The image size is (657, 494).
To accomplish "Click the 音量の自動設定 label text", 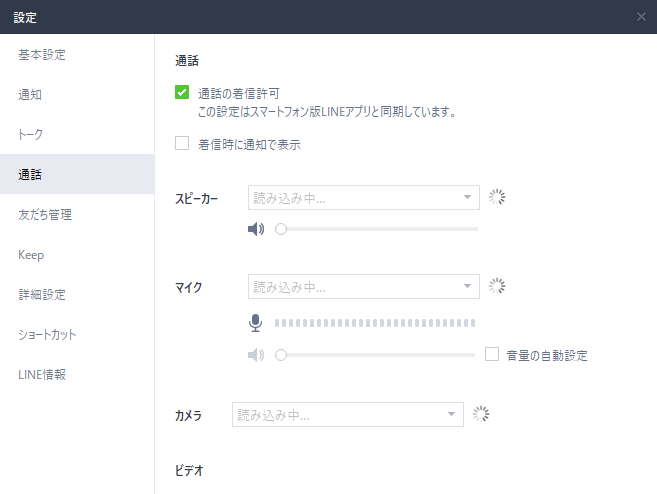I will click(x=547, y=356).
